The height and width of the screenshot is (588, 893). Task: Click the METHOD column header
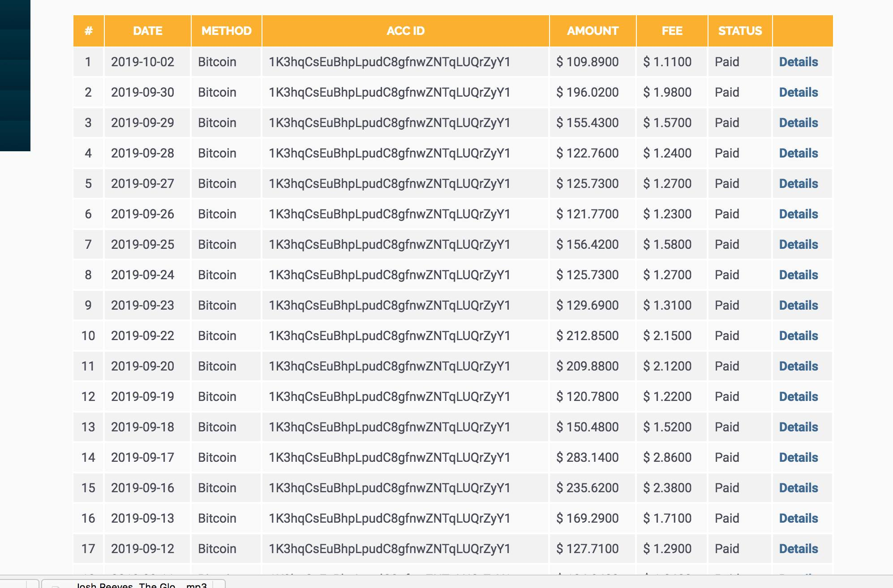226,31
